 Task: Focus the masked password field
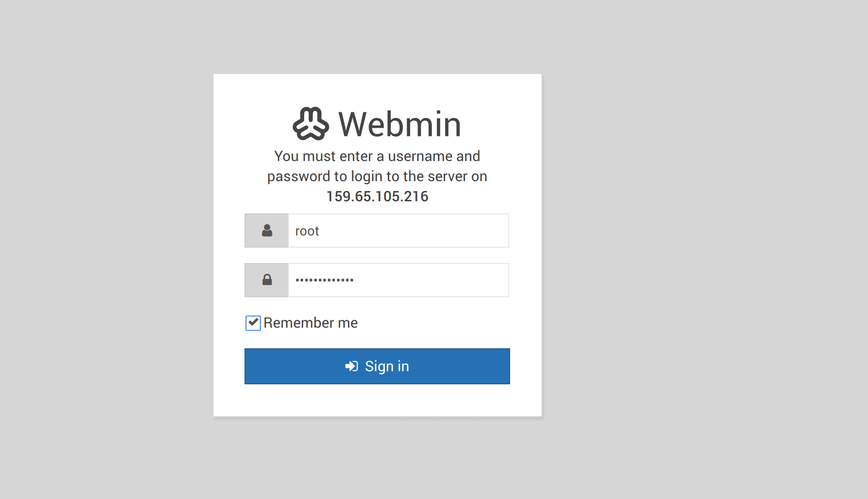(x=399, y=280)
